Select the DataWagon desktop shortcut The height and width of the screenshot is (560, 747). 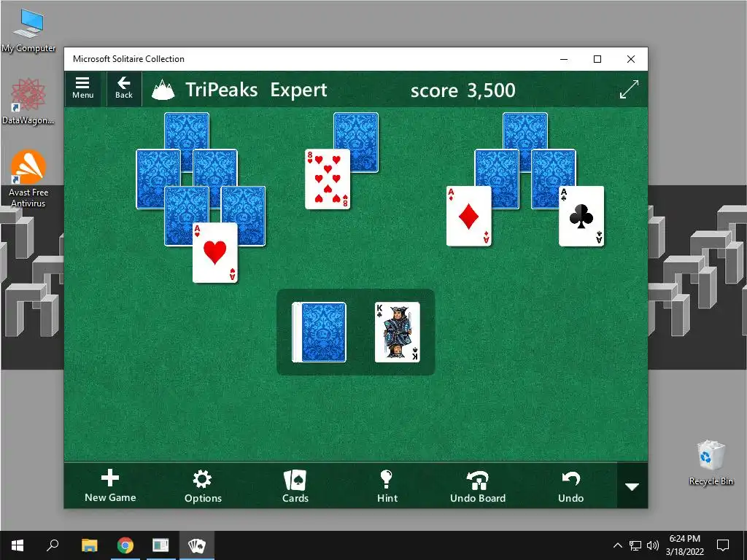click(28, 101)
